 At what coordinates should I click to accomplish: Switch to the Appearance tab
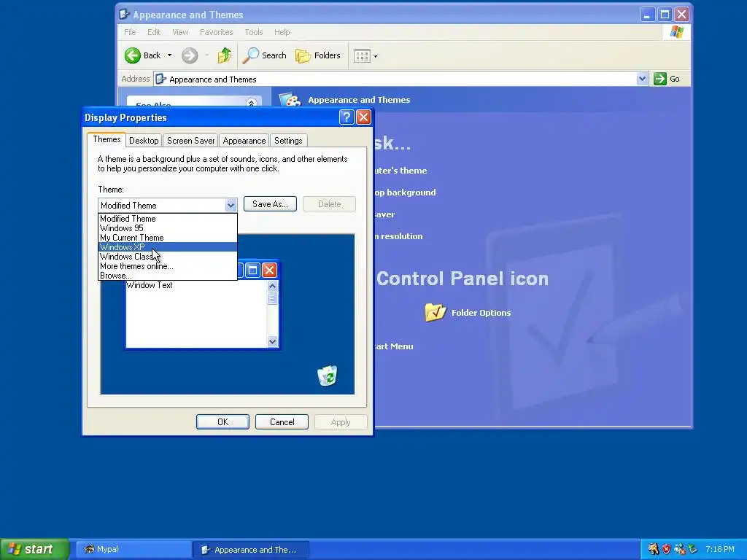click(x=244, y=141)
